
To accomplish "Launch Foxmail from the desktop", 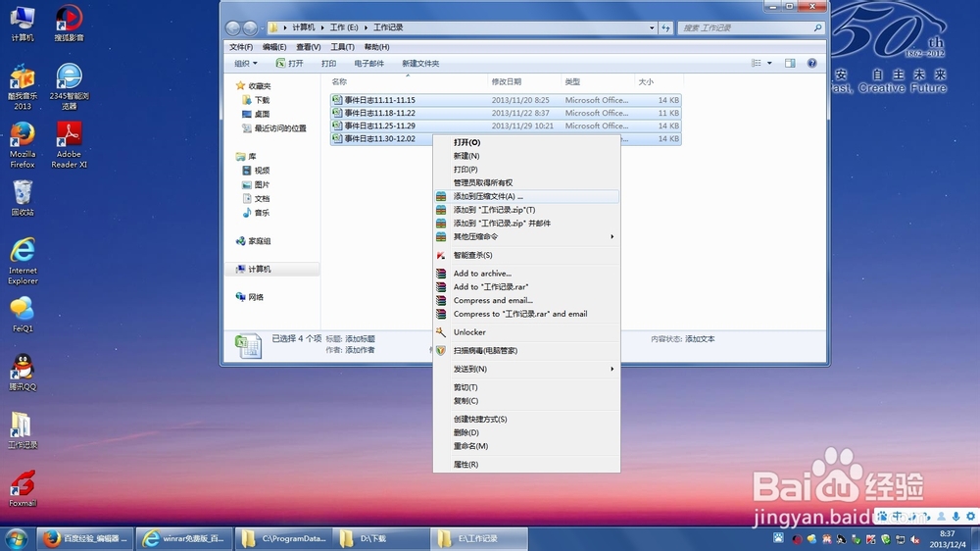I will point(23,489).
